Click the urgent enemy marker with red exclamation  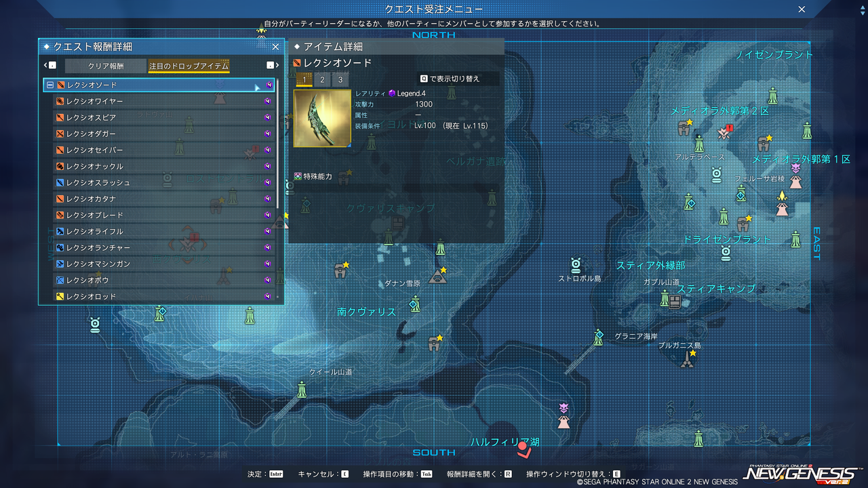tap(725, 132)
